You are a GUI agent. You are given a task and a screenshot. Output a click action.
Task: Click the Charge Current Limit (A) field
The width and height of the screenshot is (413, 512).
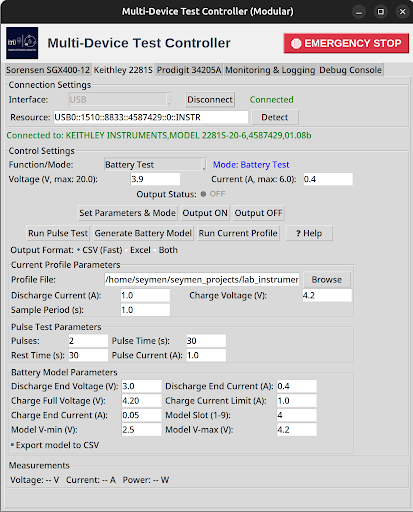point(297,401)
